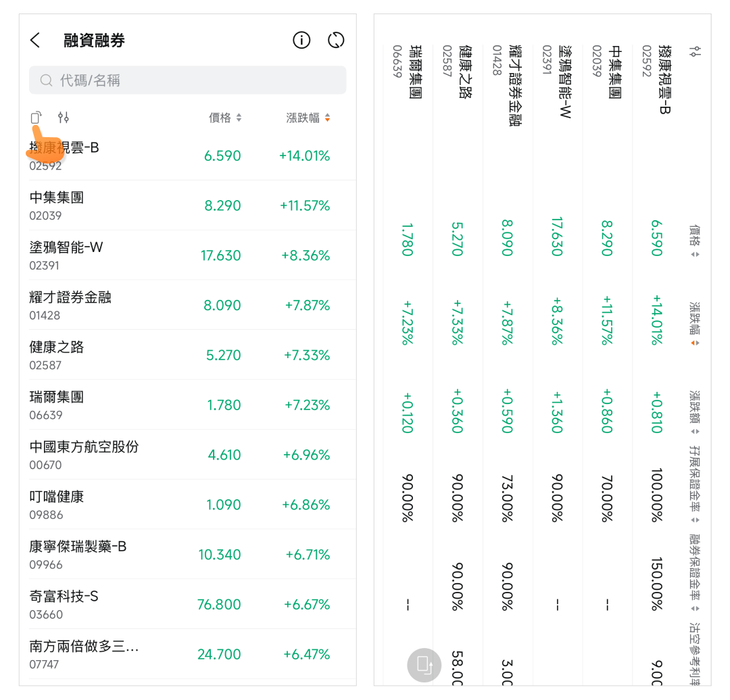Select the 瑞爾集團 row in the landscape view

click(406, 338)
